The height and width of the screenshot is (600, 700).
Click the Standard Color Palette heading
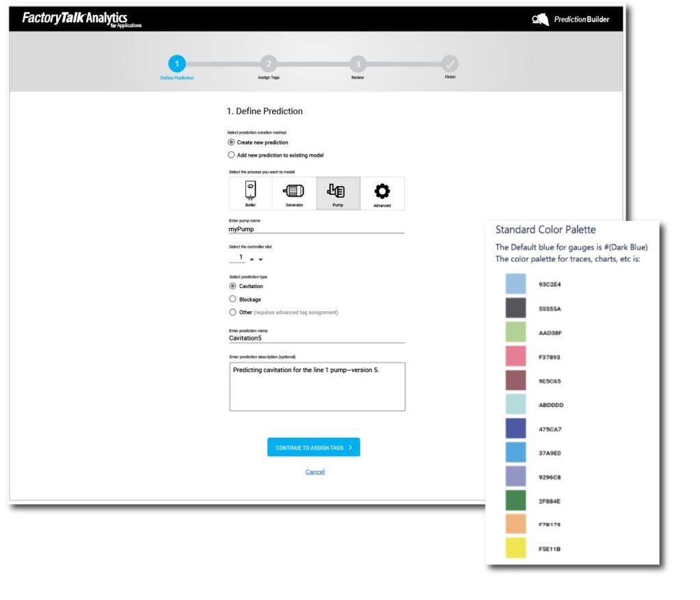pos(546,230)
